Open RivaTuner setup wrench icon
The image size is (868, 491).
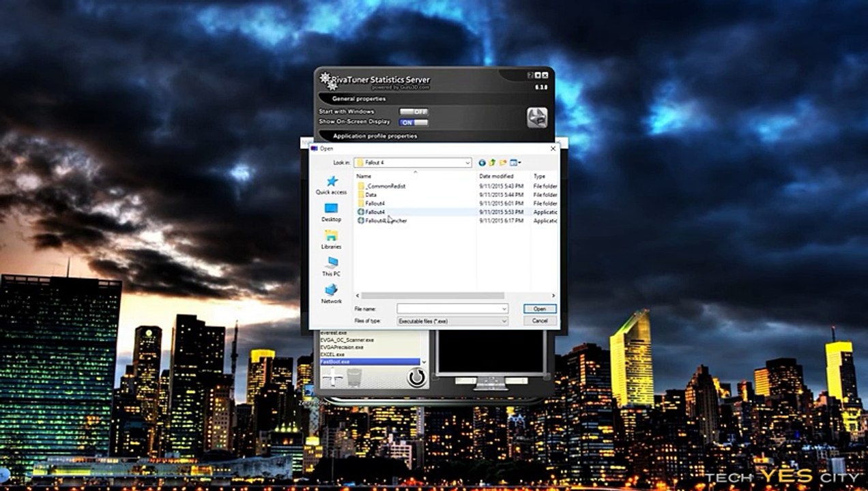[x=537, y=117]
